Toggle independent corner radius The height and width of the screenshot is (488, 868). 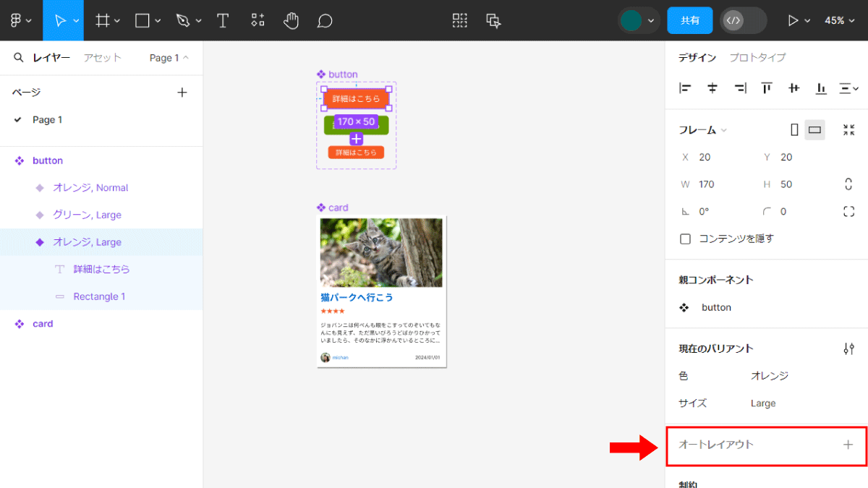coord(849,212)
